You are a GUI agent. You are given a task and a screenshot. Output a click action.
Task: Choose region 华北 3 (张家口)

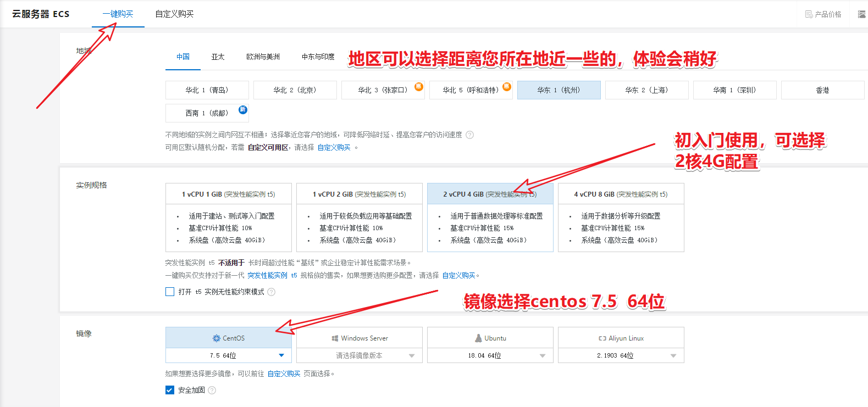tap(383, 90)
